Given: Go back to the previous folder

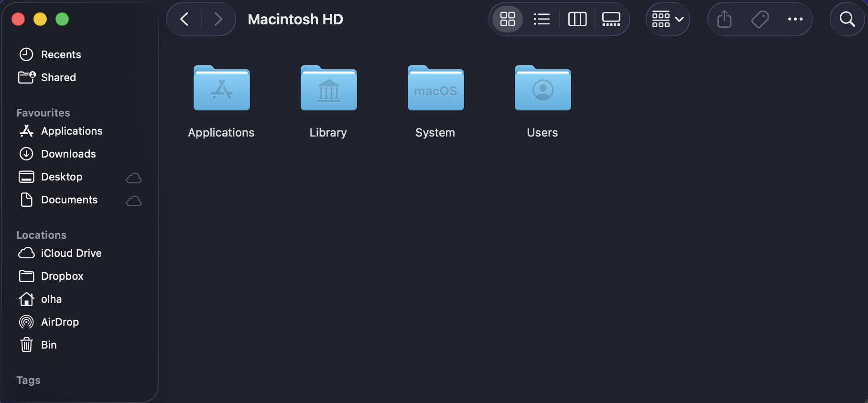Looking at the screenshot, I should (184, 19).
